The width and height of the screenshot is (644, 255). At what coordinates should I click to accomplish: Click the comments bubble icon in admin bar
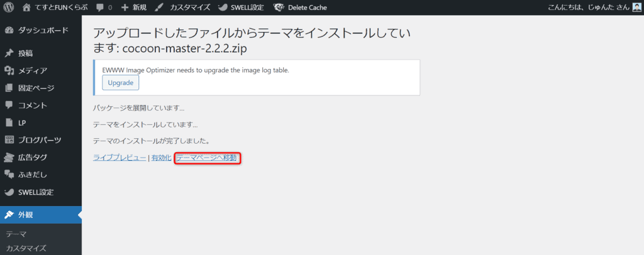(x=99, y=8)
